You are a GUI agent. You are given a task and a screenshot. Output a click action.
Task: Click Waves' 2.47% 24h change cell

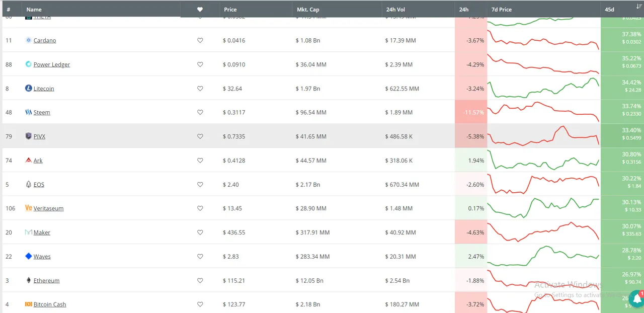(x=471, y=256)
